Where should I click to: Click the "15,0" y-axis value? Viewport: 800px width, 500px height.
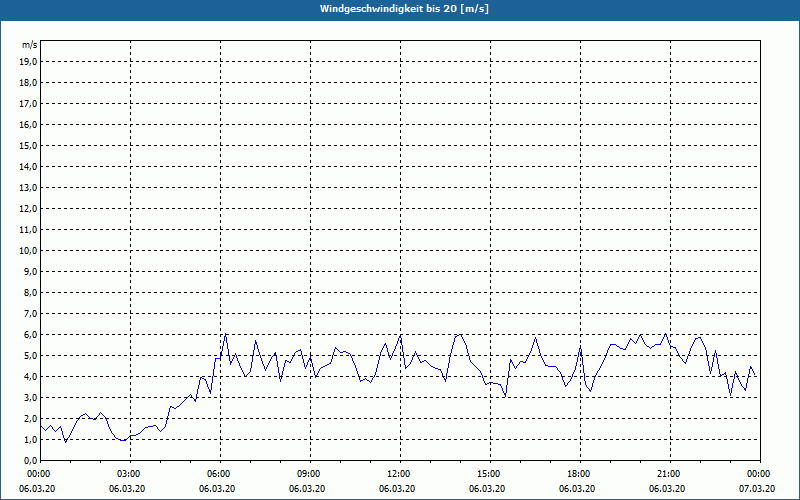tap(28, 145)
